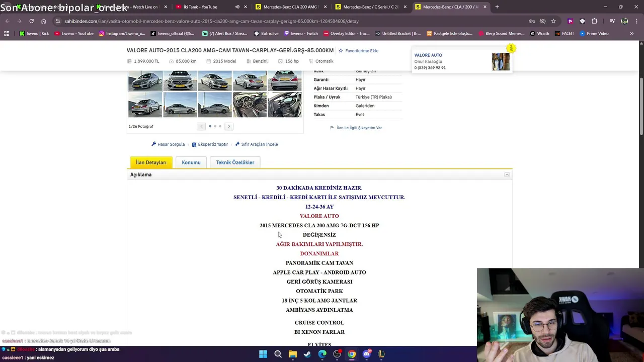644x362 pixels.
Task: Select the İlan Detayları tab
Action: tap(151, 162)
